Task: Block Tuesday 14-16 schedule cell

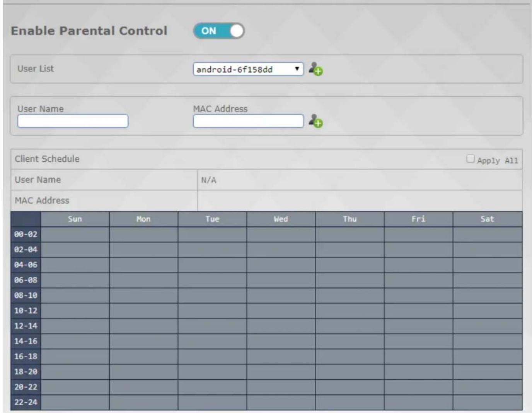Action: click(212, 341)
